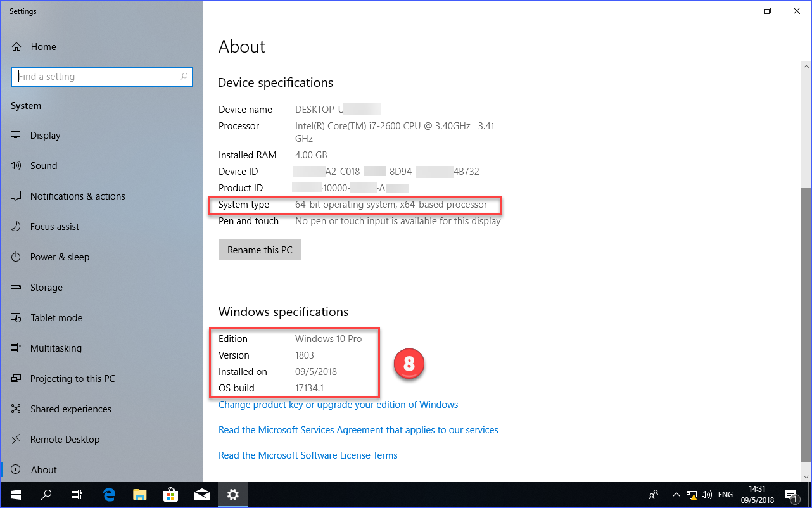Click the Projecting to this PC icon
Viewport: 812px width, 508px height.
[x=16, y=379]
